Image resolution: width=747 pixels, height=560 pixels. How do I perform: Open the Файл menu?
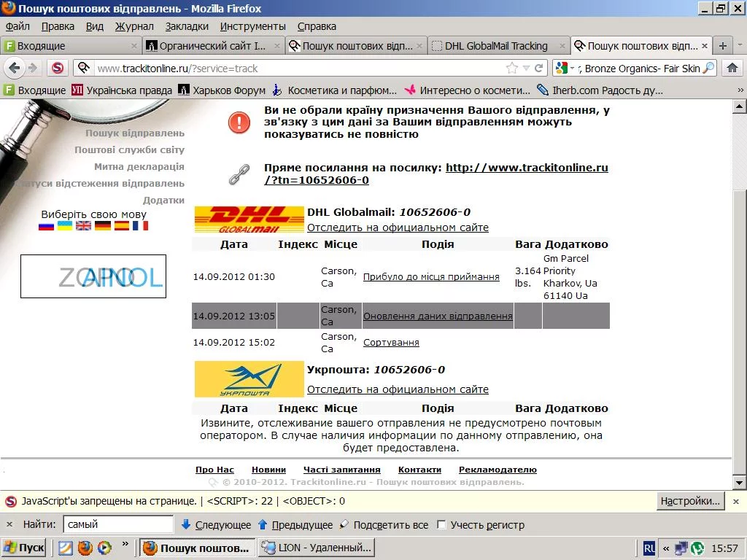(18, 26)
